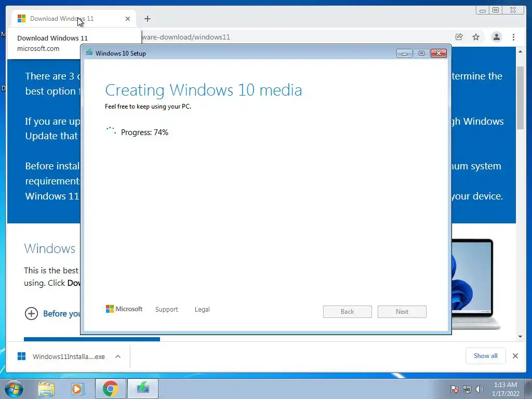Select the Windows Setup taskbar icon
The height and width of the screenshot is (399, 532).
(143, 389)
